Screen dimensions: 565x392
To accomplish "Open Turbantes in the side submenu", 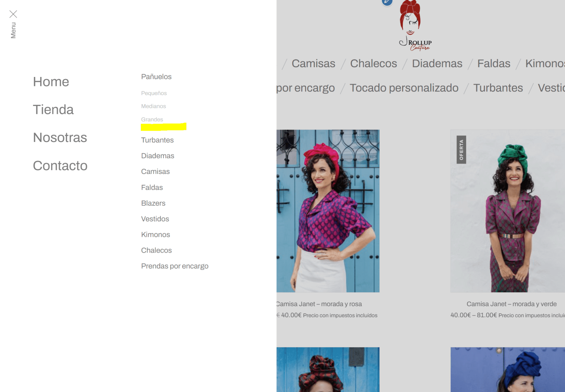I will (157, 140).
